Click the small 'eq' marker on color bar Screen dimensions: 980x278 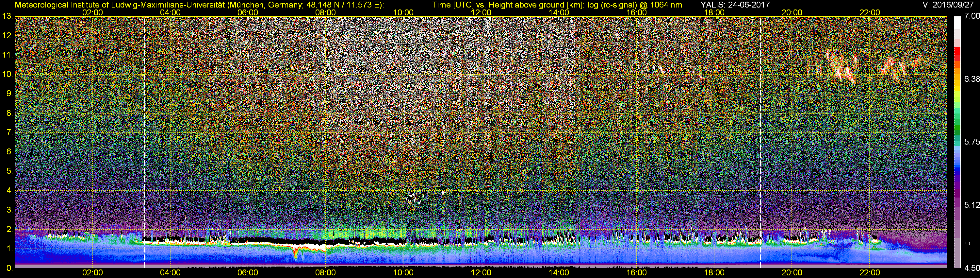coord(968,243)
